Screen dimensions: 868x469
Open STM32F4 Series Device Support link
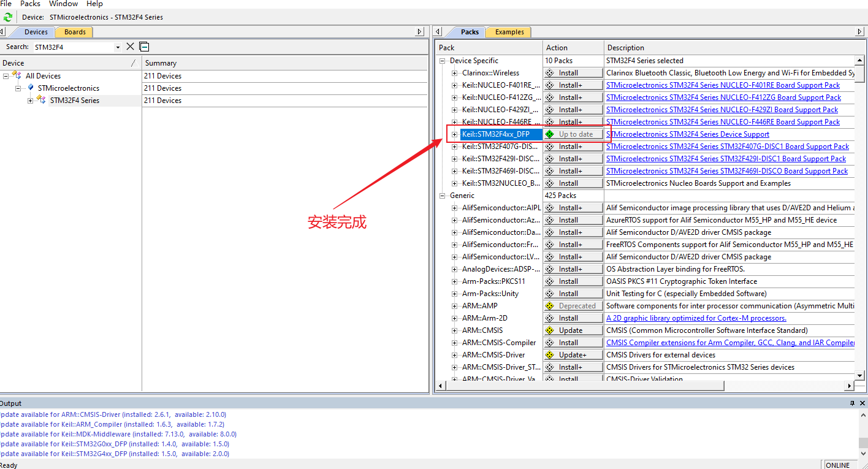point(688,134)
